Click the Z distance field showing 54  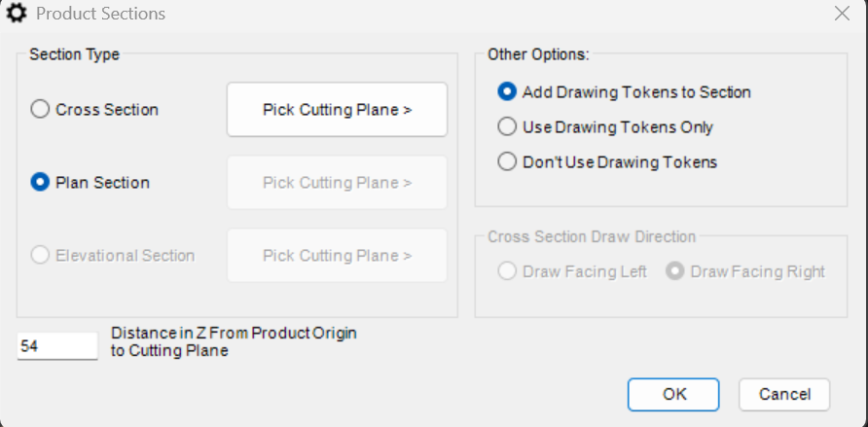[57, 346]
